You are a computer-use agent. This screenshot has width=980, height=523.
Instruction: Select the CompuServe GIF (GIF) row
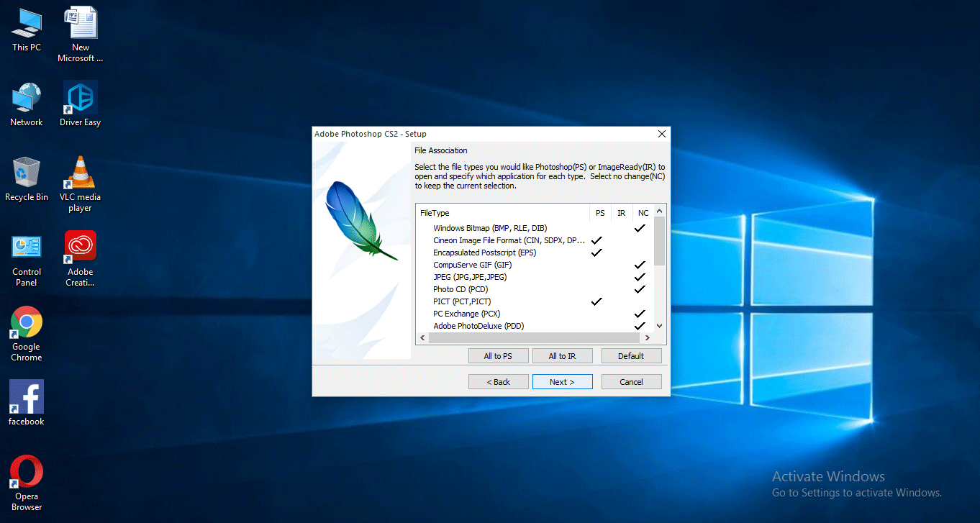pyautogui.click(x=535, y=265)
